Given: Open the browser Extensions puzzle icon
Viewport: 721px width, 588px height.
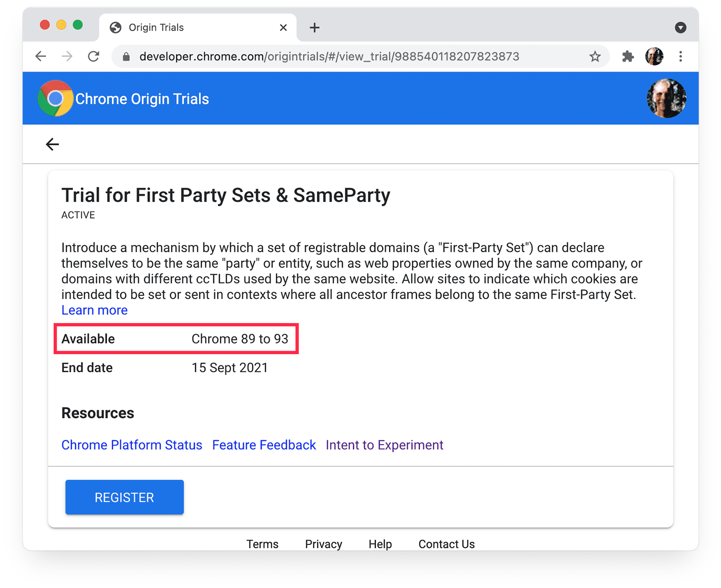Looking at the screenshot, I should click(627, 56).
